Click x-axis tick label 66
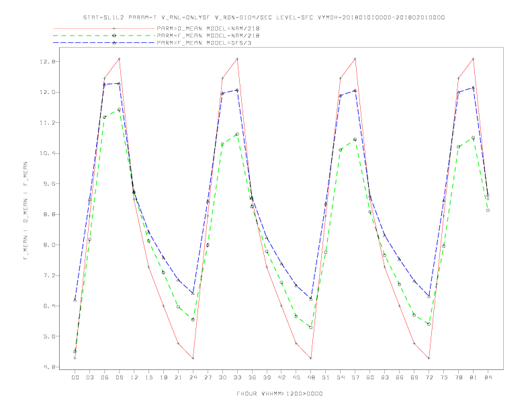The width and height of the screenshot is (532, 411). click(x=400, y=377)
